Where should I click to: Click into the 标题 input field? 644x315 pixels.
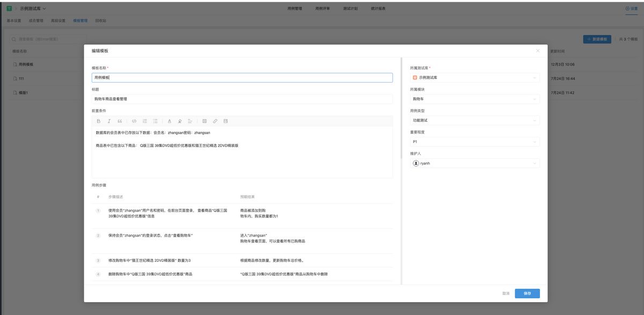[x=242, y=99]
